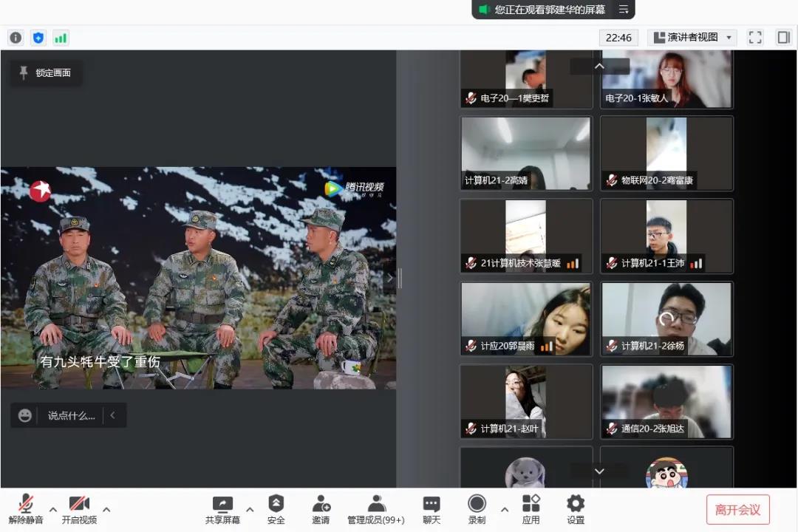Click 邀请 to invite participants
798x532 pixels.
pyautogui.click(x=321, y=509)
